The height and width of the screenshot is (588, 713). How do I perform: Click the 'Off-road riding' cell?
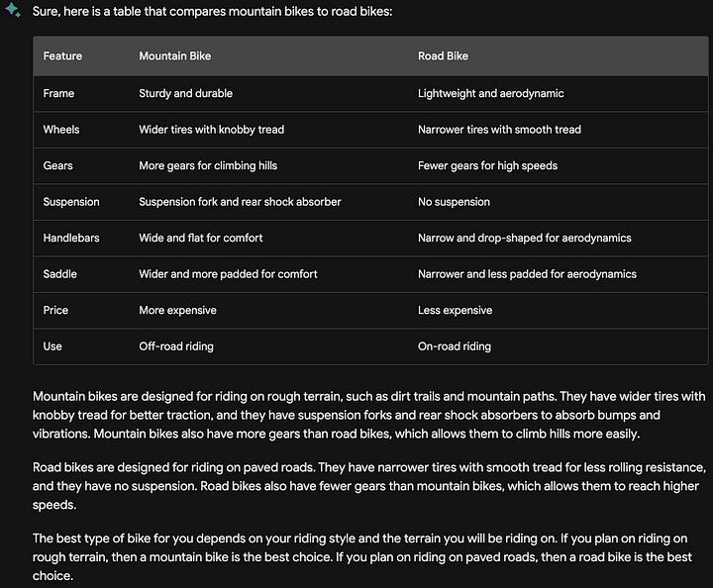coord(176,346)
